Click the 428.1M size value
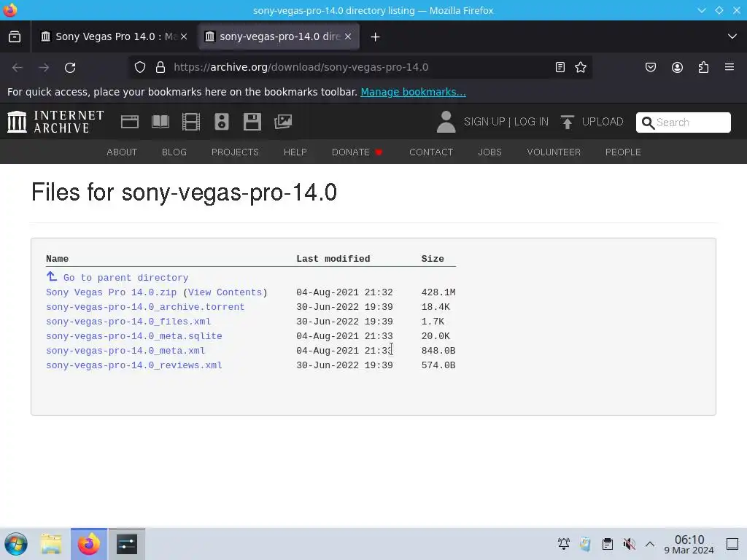Image resolution: width=747 pixels, height=560 pixels. pyautogui.click(x=438, y=292)
